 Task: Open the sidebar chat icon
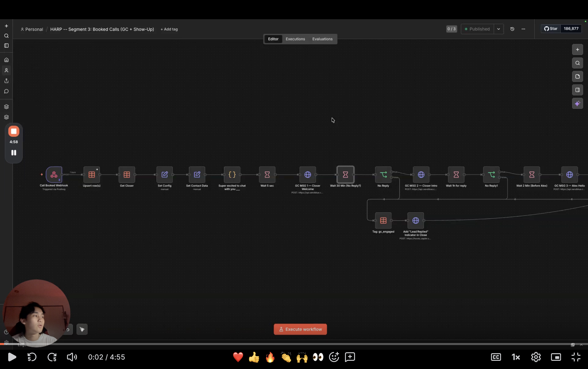pyautogui.click(x=6, y=91)
